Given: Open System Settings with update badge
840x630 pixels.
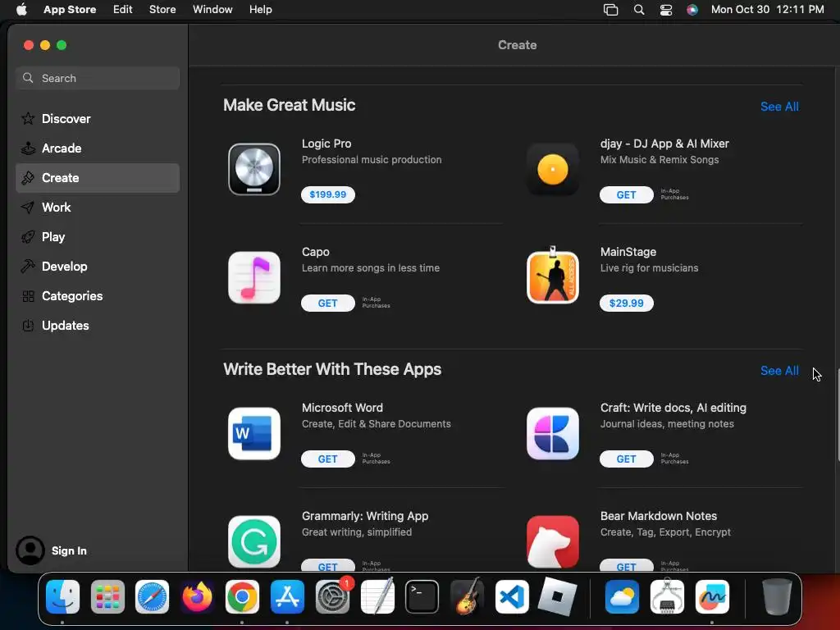Looking at the screenshot, I should (333, 596).
